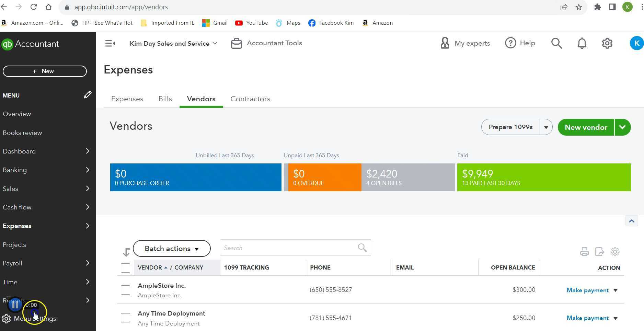Open the notifications bell
Screen dimensions: 644x331
tap(582, 43)
